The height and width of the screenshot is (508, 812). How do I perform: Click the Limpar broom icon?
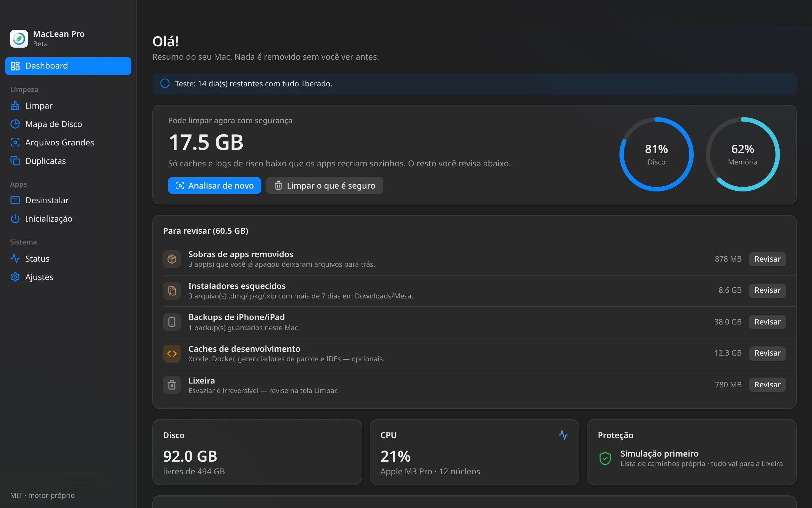[15, 105]
